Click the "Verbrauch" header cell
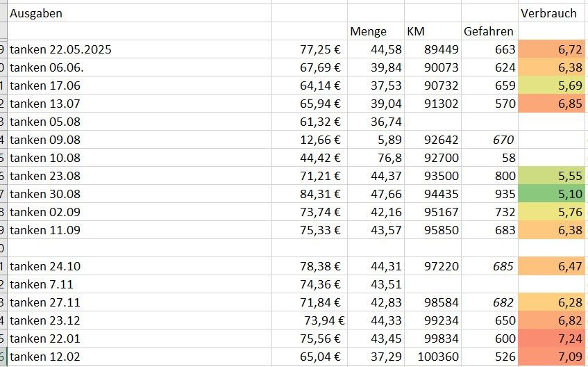 pyautogui.click(x=548, y=13)
